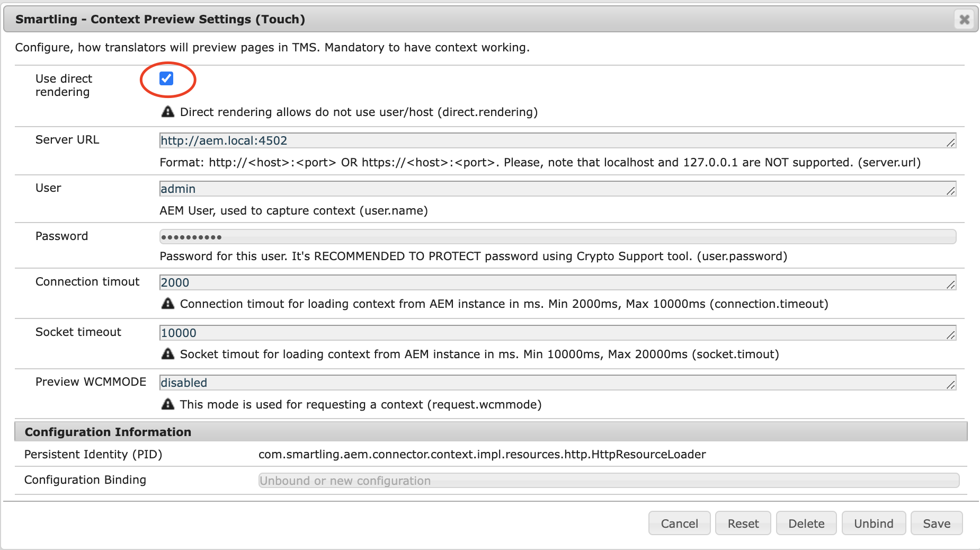Click warning icon beside wcmmode description
The height and width of the screenshot is (550, 980).
(x=167, y=404)
